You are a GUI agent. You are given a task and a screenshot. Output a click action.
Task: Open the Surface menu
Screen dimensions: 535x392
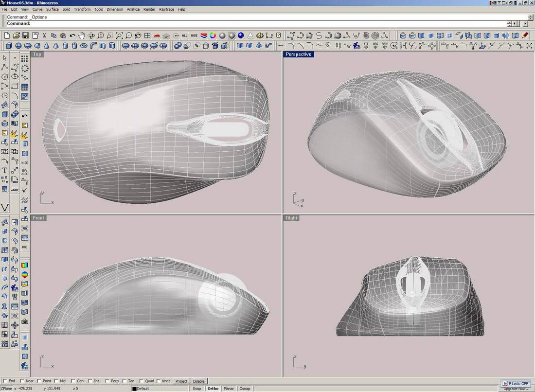point(53,9)
